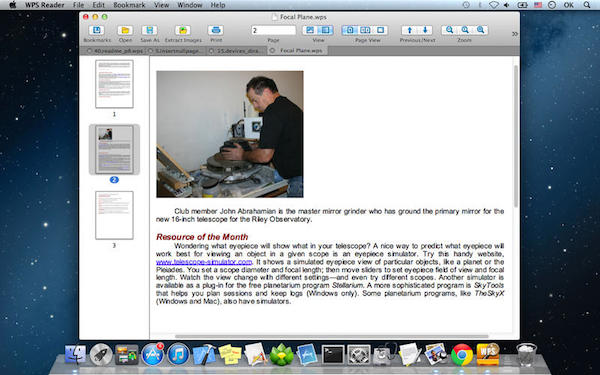Image resolution: width=600 pixels, height=375 pixels.
Task: Click the volume icon in the menu bar
Action: coord(507,5)
